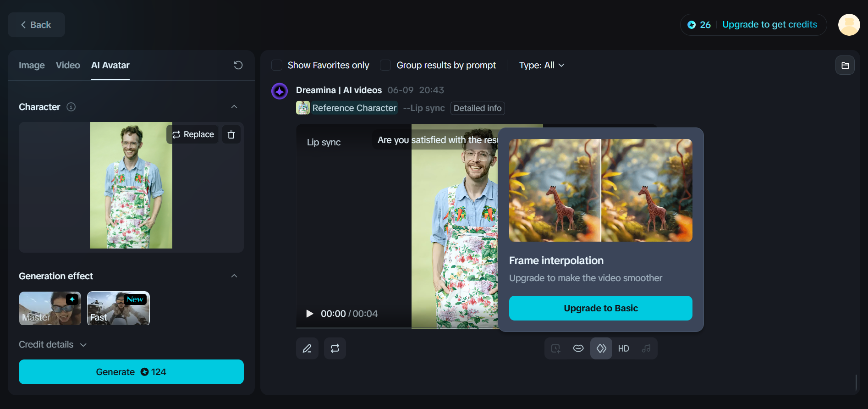The height and width of the screenshot is (409, 868).
Task: Click the frame interpolation icon
Action: [601, 348]
